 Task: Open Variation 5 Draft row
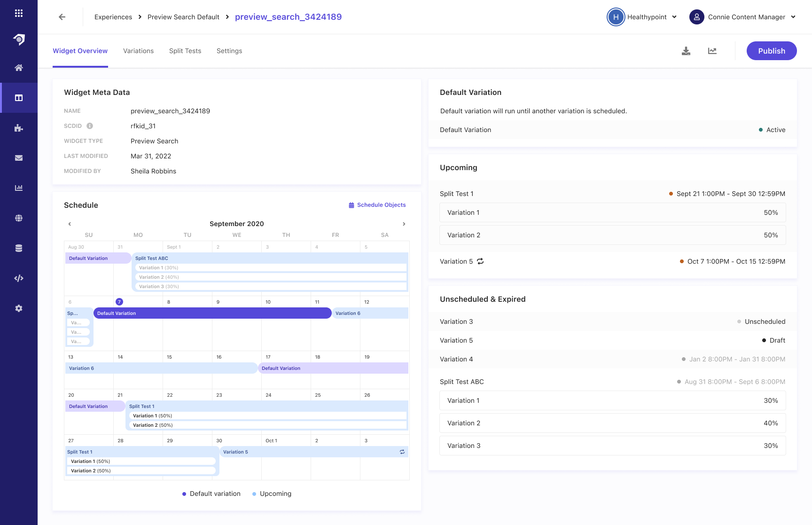click(x=613, y=340)
